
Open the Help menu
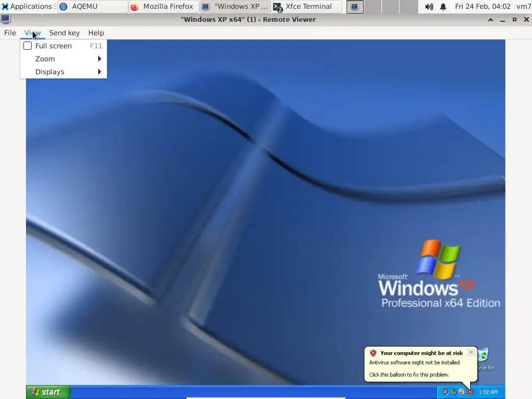click(96, 33)
